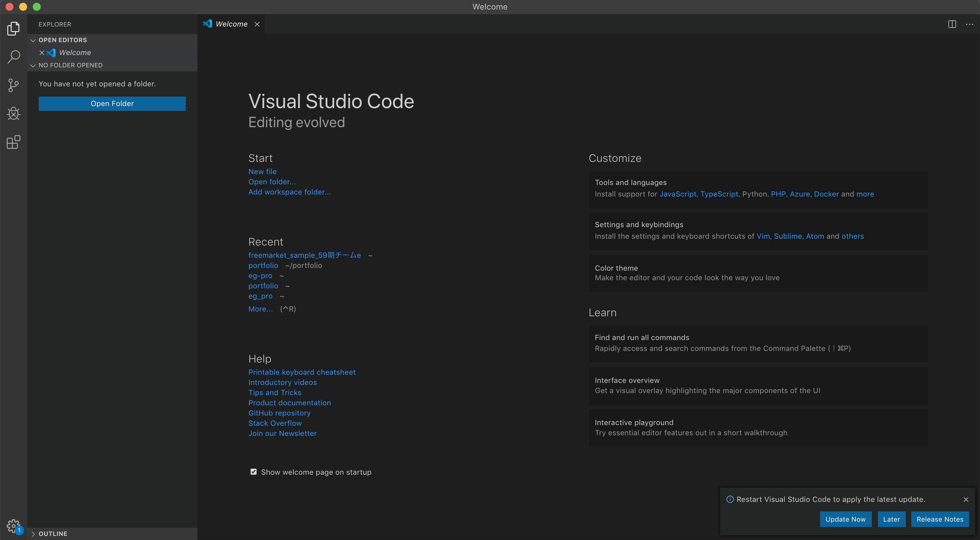Close the Welcome tab with X
This screenshot has width=980, height=540.
click(x=257, y=24)
